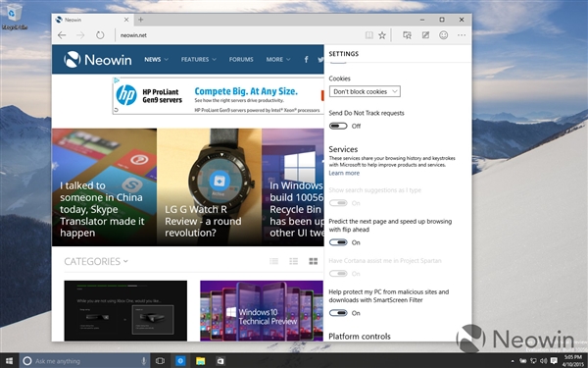Image resolution: width=588 pixels, height=368 pixels.
Task: Open the Recycle Bin desktop icon
Action: 14,17
